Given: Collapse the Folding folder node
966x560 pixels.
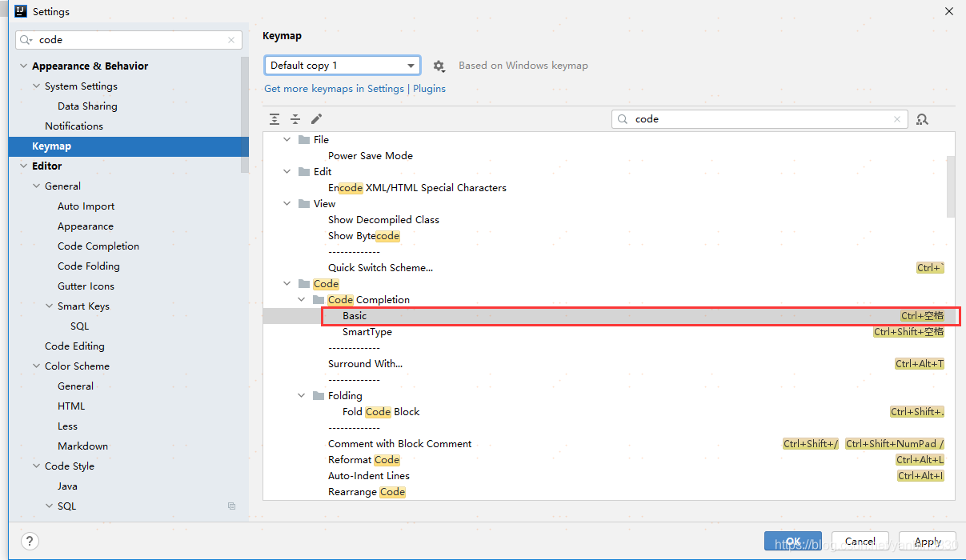Looking at the screenshot, I should (x=301, y=395).
